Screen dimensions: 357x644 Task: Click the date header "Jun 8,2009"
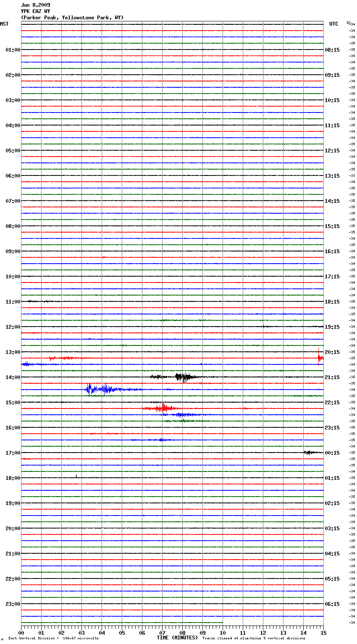[x=35, y=5]
